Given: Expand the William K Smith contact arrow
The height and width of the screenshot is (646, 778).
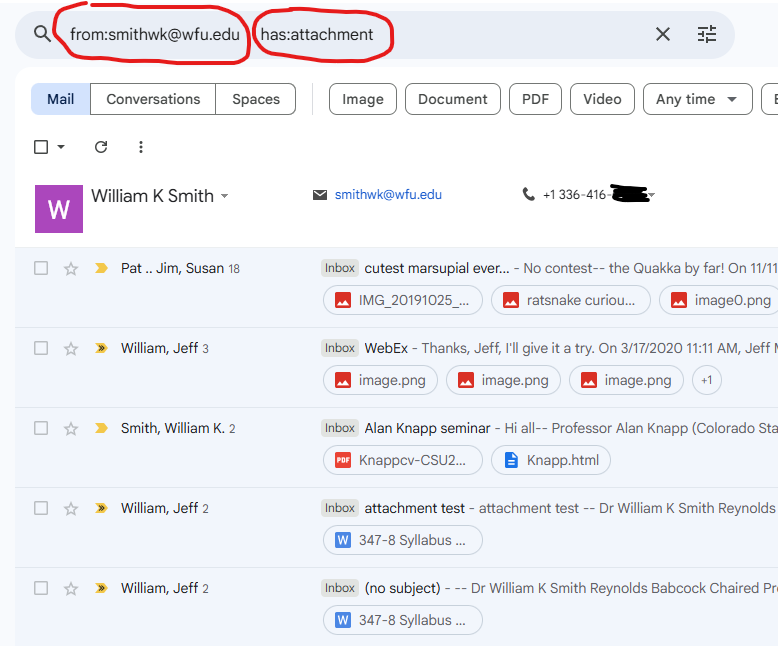Looking at the screenshot, I should point(225,196).
